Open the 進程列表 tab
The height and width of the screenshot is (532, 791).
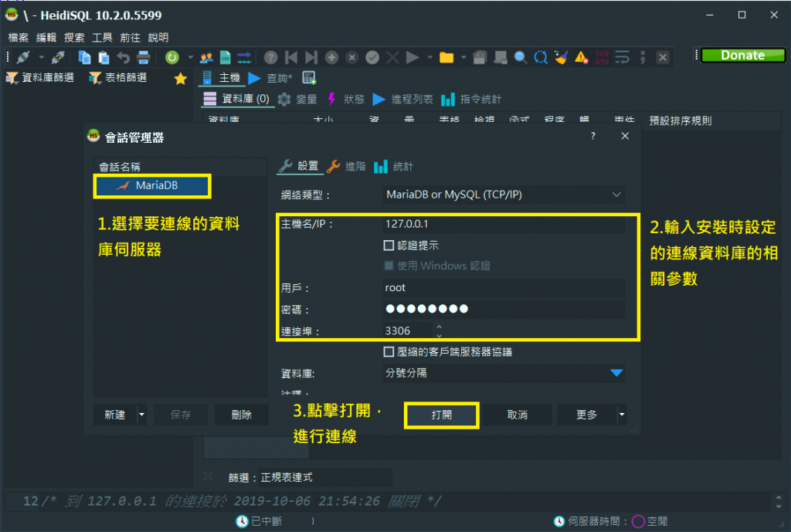point(403,100)
